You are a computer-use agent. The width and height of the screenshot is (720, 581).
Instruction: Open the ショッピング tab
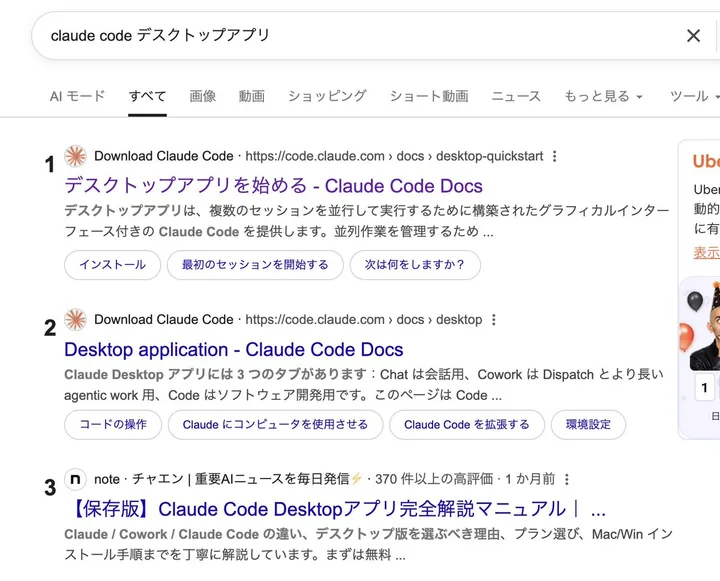point(327,96)
